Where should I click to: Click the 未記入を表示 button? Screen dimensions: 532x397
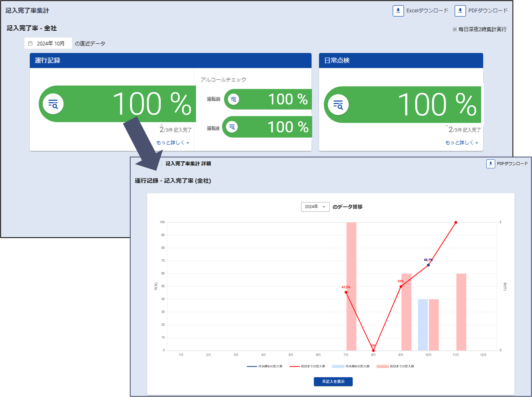pos(333,381)
